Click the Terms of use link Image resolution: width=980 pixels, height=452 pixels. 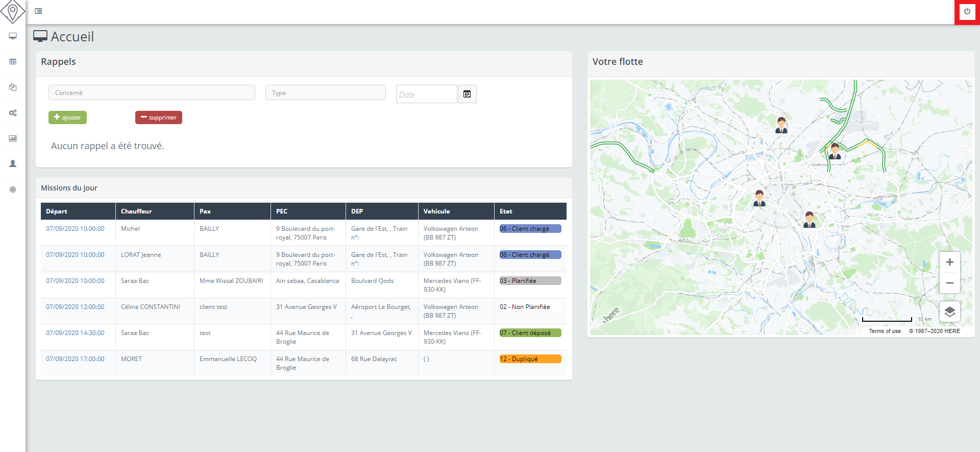[x=885, y=331]
